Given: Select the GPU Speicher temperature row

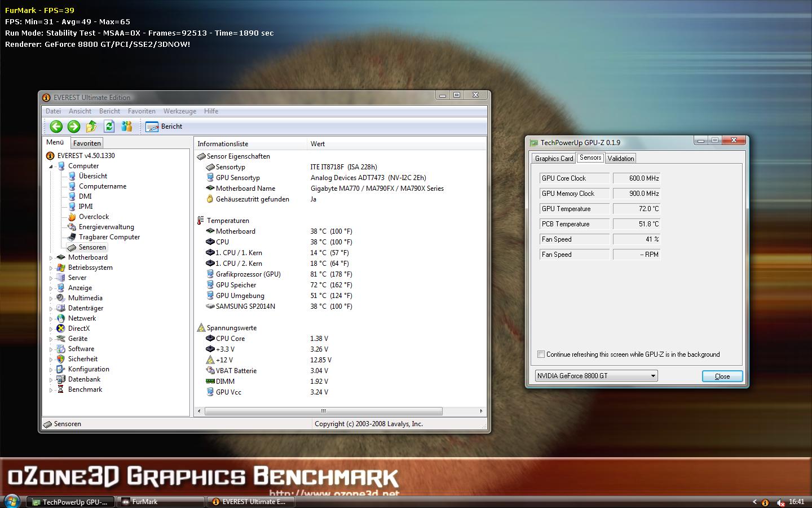Looking at the screenshot, I should (341, 285).
